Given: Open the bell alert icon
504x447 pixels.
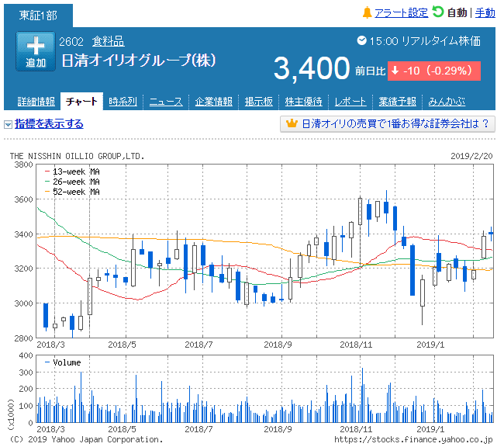Looking at the screenshot, I should click(367, 12).
